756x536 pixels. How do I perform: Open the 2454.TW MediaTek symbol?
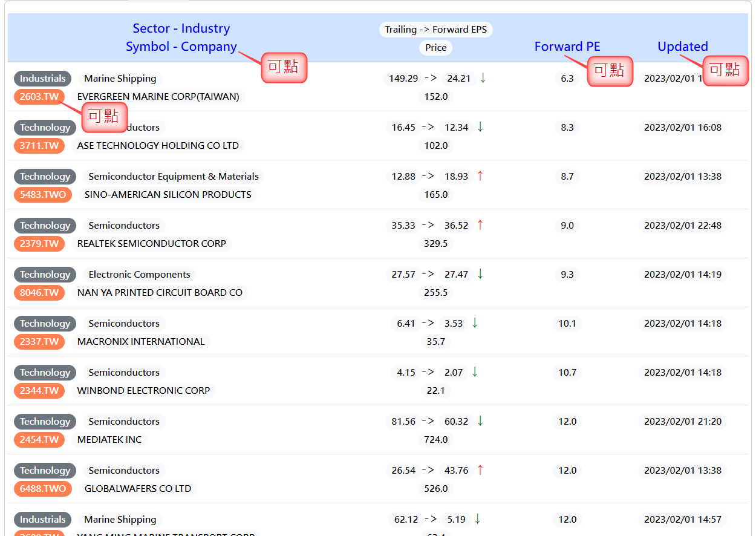pos(39,440)
